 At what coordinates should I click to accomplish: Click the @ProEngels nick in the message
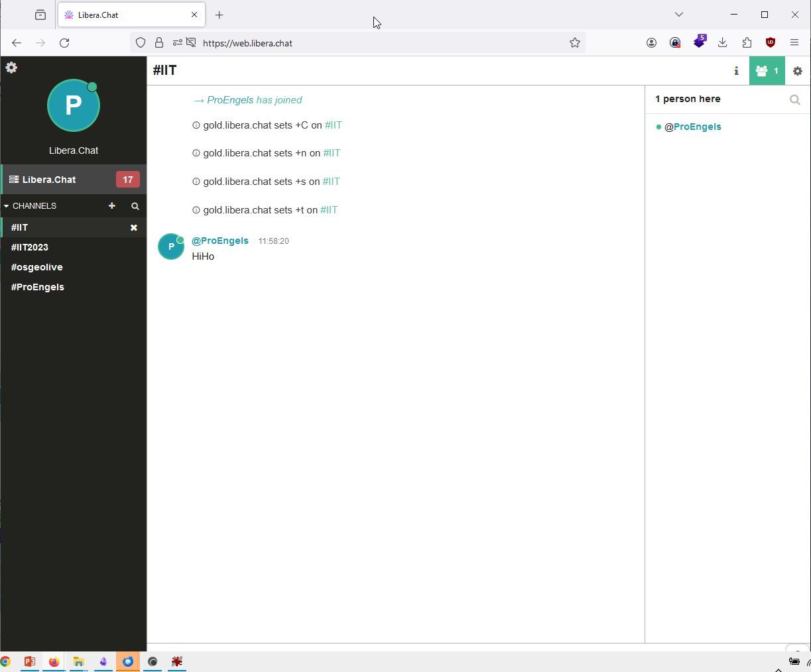220,241
